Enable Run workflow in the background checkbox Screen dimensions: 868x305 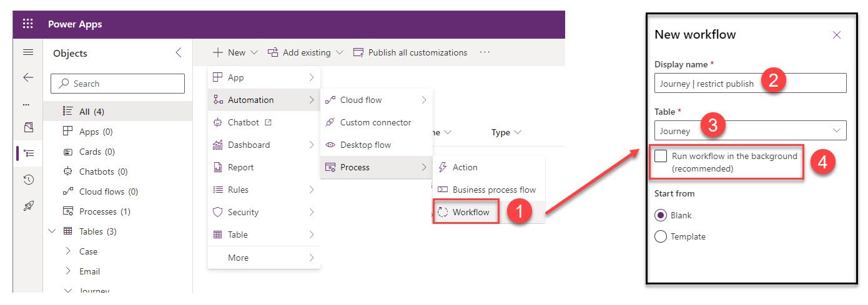tap(661, 156)
